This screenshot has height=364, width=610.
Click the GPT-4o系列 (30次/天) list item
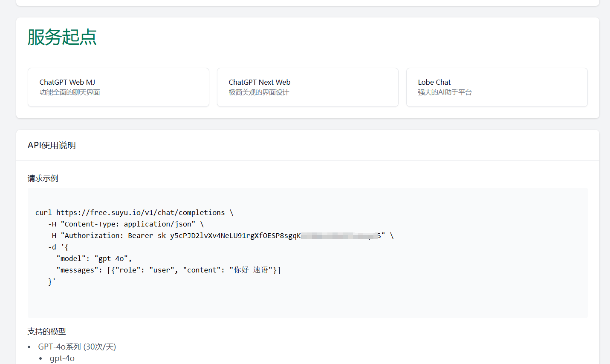pos(77,347)
